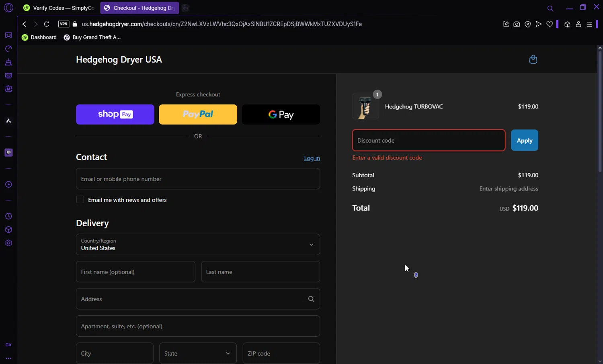This screenshot has width=603, height=364.
Task: Open sidebar three-dots setup menu
Action: [8, 358]
